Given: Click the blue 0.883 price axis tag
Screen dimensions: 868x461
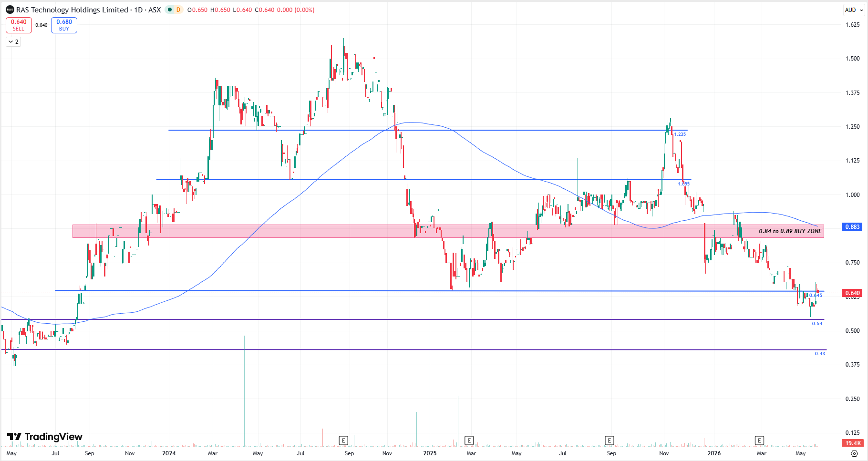Looking at the screenshot, I should tap(852, 227).
